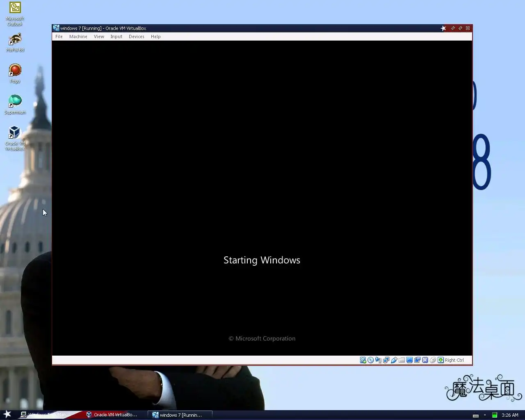This screenshot has height=420, width=525.
Task: Open the star Start button
Action: pos(7,414)
